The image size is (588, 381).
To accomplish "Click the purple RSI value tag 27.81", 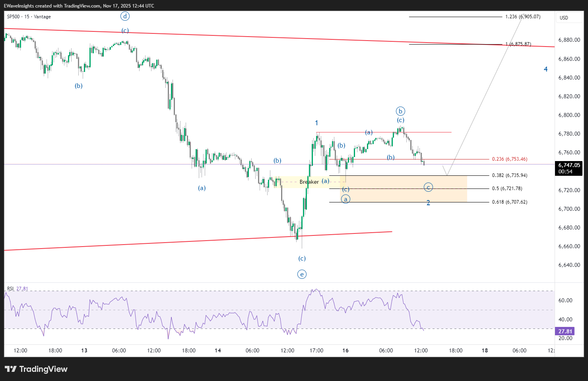I will (565, 331).
